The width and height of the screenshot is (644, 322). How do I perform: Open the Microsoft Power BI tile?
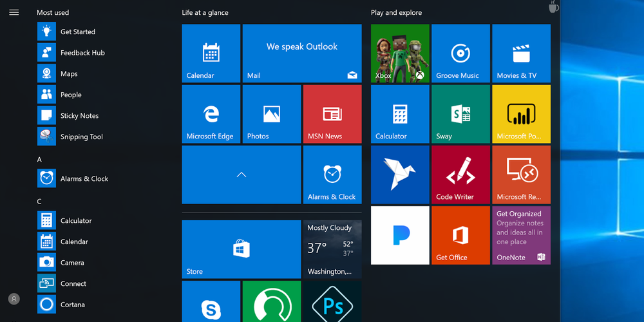521,114
